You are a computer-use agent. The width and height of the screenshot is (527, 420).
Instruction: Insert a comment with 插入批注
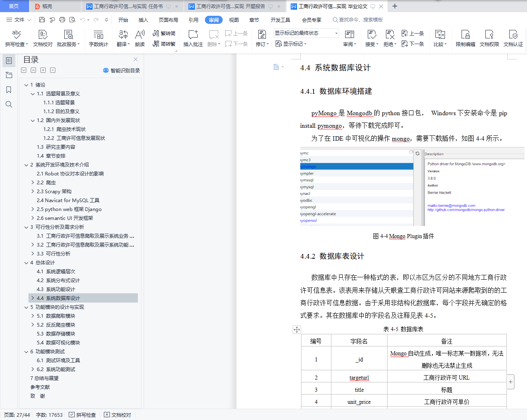pos(193,38)
